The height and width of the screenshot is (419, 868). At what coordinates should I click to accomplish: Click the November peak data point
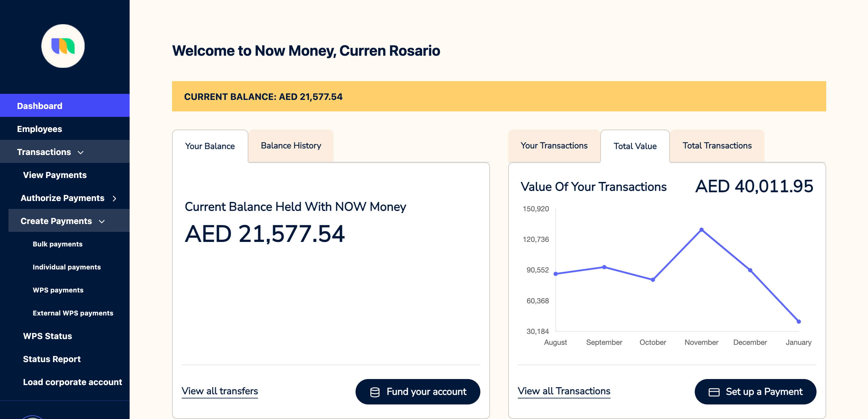701,230
